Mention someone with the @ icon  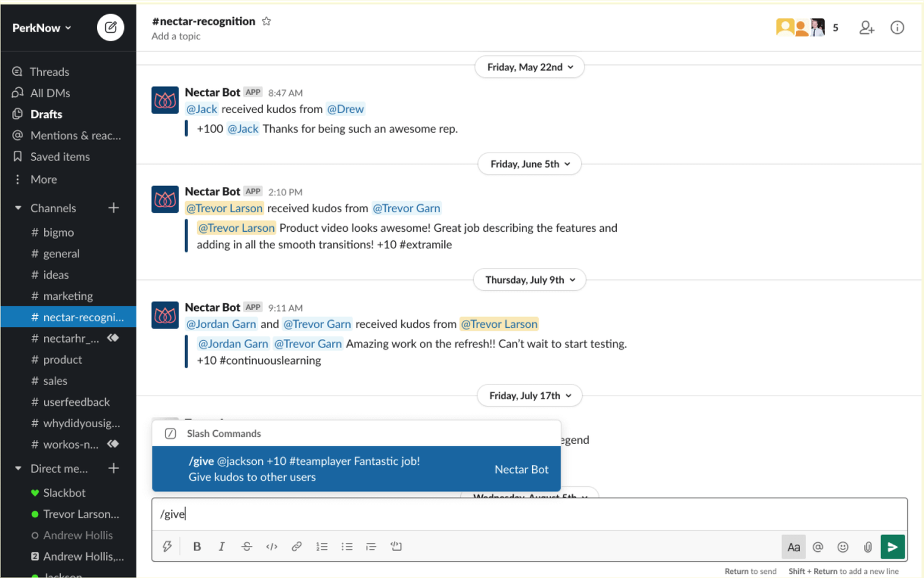point(818,547)
